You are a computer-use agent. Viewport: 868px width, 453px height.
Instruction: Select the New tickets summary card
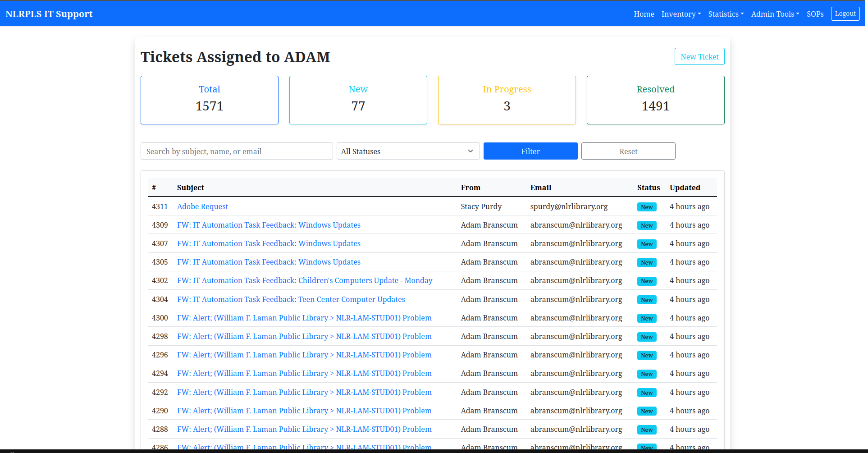click(358, 100)
